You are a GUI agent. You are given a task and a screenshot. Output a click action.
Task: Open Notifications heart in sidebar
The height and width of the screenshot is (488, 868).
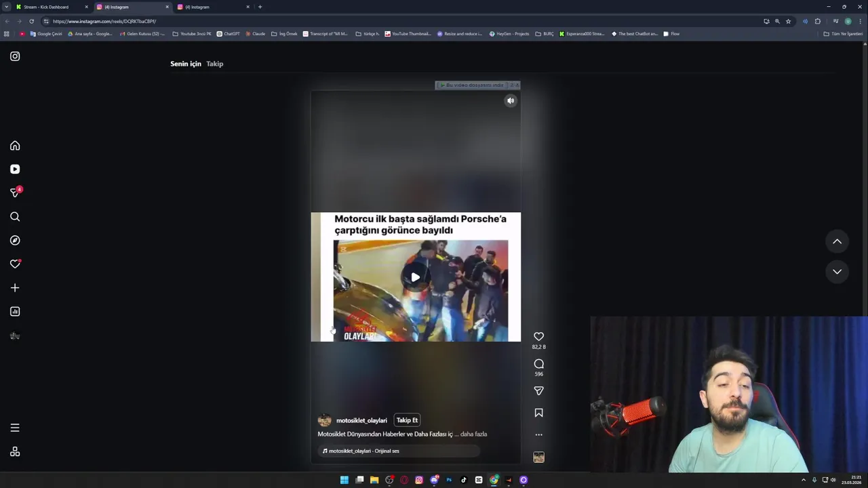click(x=15, y=264)
